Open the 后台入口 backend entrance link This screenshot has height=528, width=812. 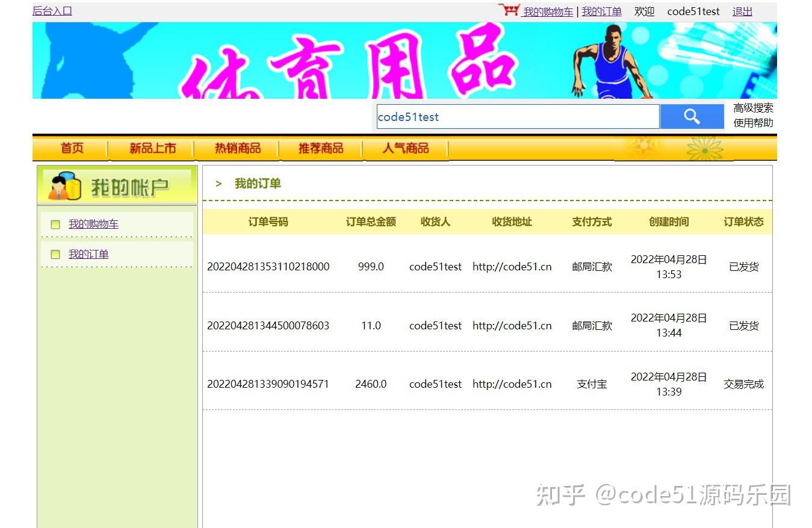(x=51, y=10)
